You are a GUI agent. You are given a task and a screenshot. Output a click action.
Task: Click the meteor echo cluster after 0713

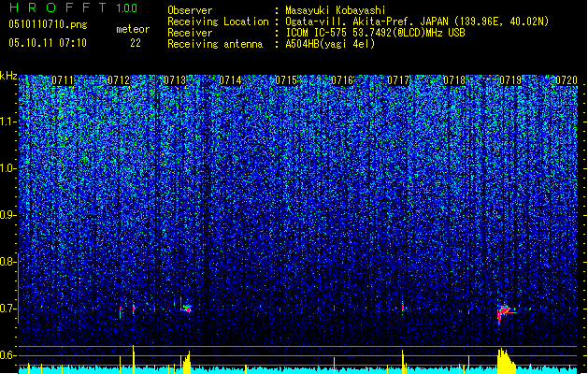tap(186, 309)
